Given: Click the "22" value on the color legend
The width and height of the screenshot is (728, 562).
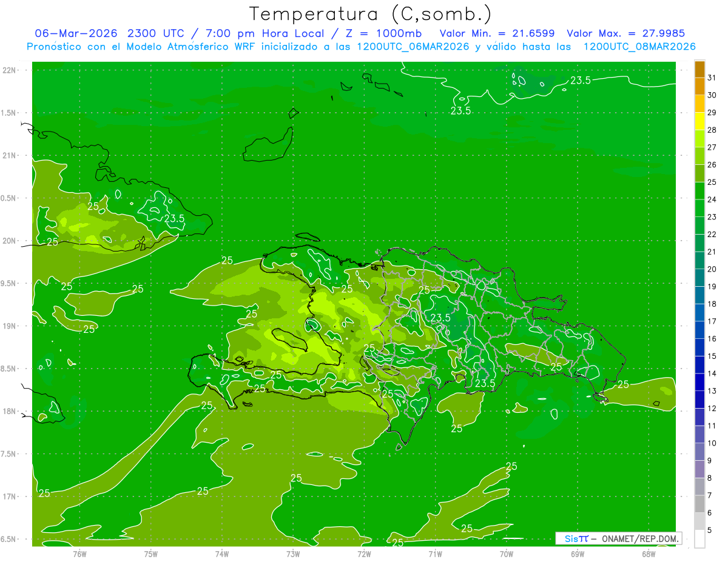Looking at the screenshot, I should coord(712,234).
